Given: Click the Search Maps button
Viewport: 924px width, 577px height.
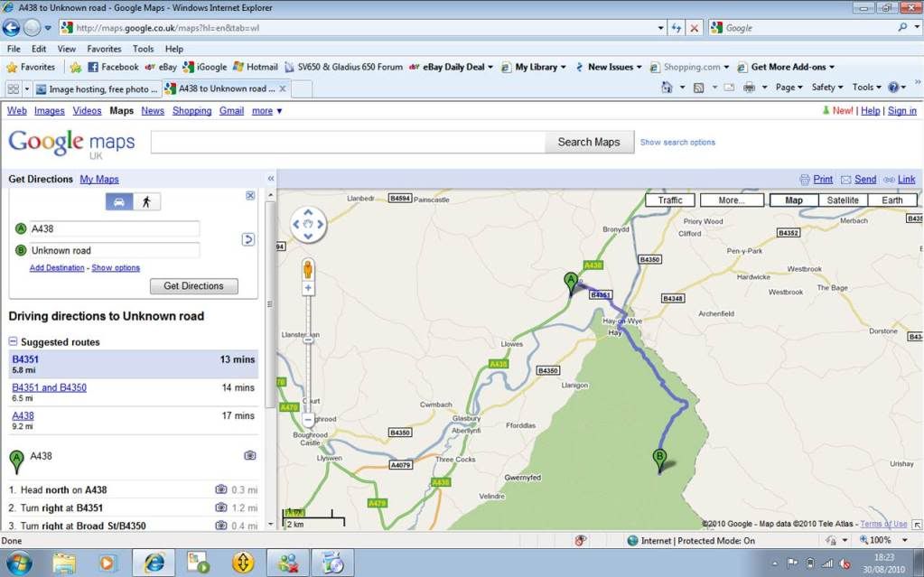Looking at the screenshot, I should pyautogui.click(x=589, y=142).
